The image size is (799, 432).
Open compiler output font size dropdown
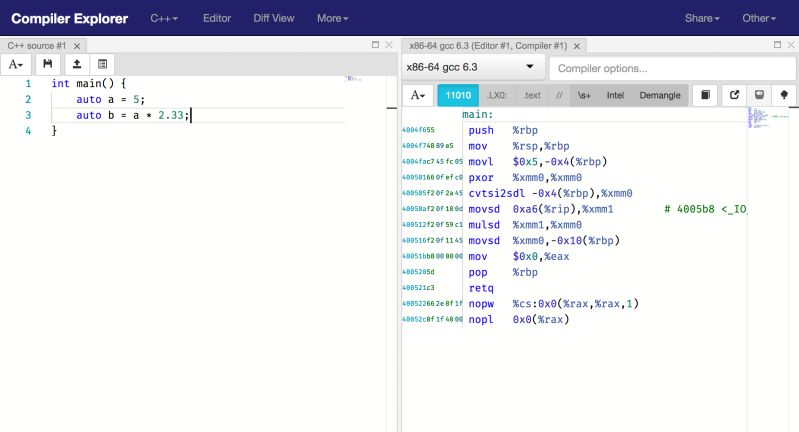pyautogui.click(x=418, y=95)
